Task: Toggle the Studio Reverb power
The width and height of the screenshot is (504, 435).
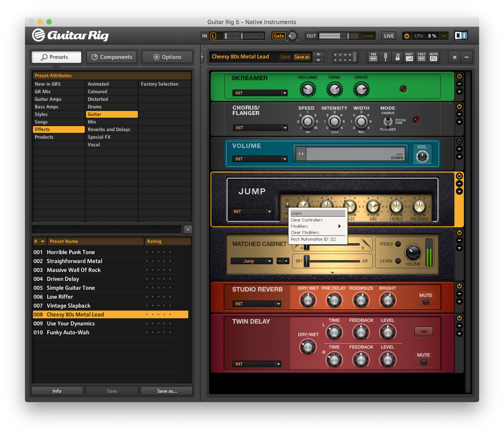Action: pos(459,286)
